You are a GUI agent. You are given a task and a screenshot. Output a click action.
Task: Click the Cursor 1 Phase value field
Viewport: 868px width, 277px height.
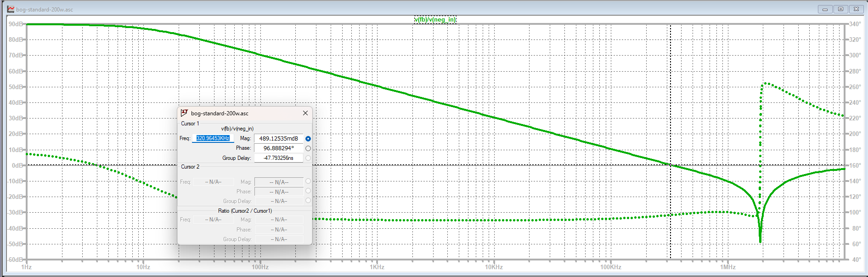click(x=278, y=148)
